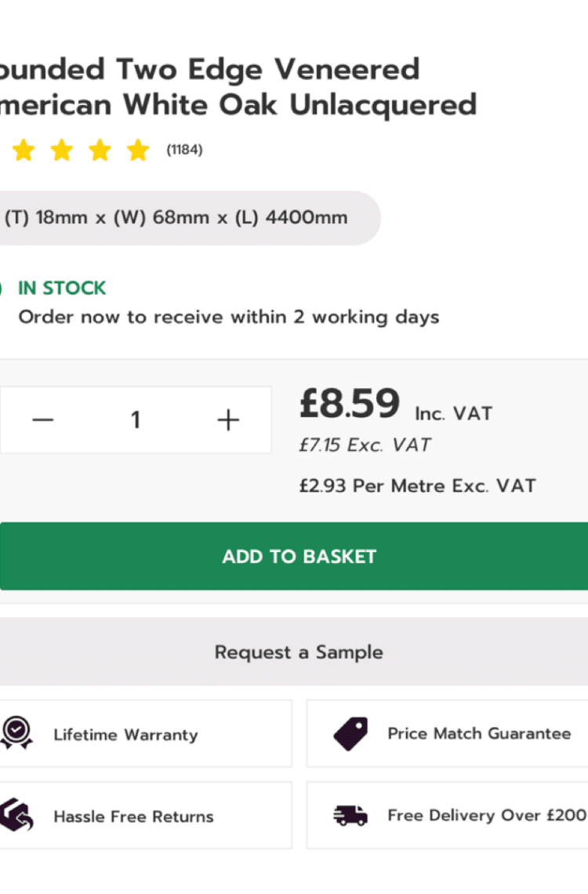Screen dimensions: 588x894
Task: Click the Price Match Guarantee tag icon
Action: coord(350,733)
